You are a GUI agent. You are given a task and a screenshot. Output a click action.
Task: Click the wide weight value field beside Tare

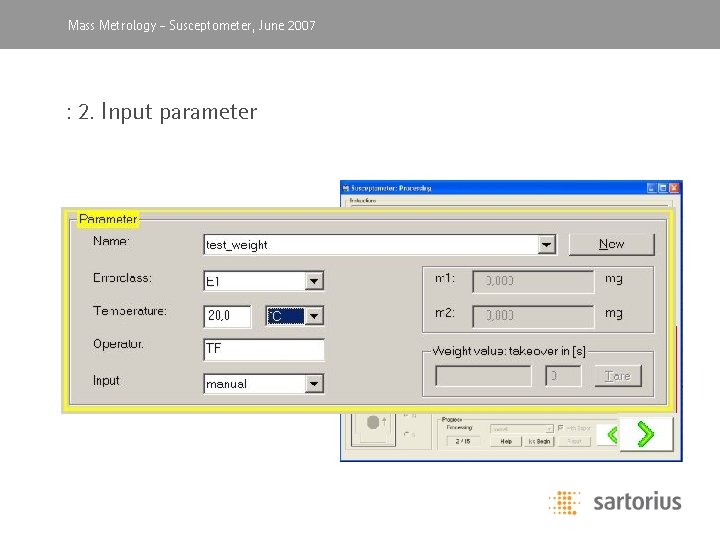[x=483, y=376]
